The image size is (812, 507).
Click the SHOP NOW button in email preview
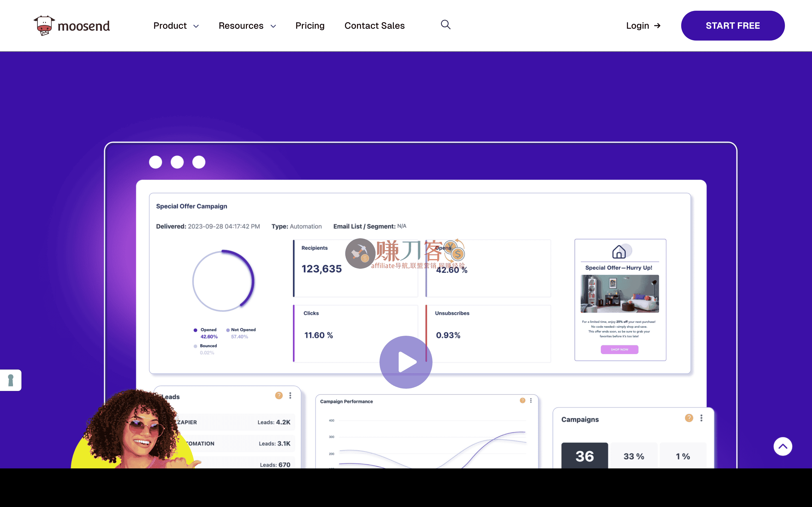click(x=619, y=349)
